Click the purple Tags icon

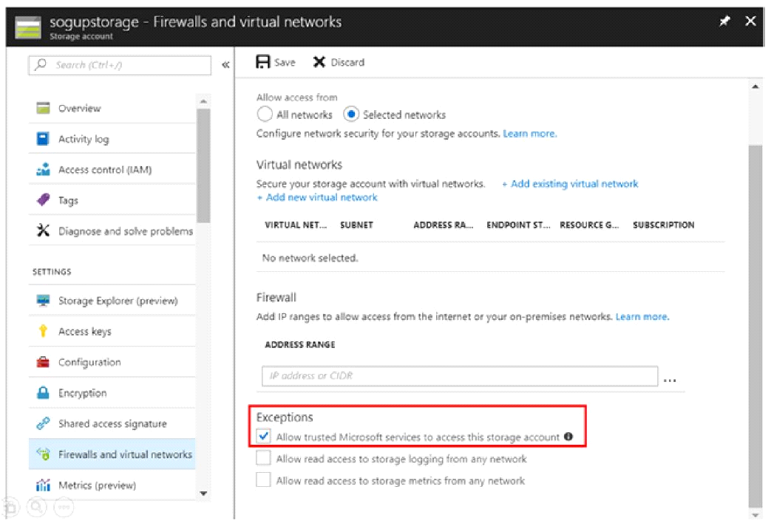coord(44,200)
